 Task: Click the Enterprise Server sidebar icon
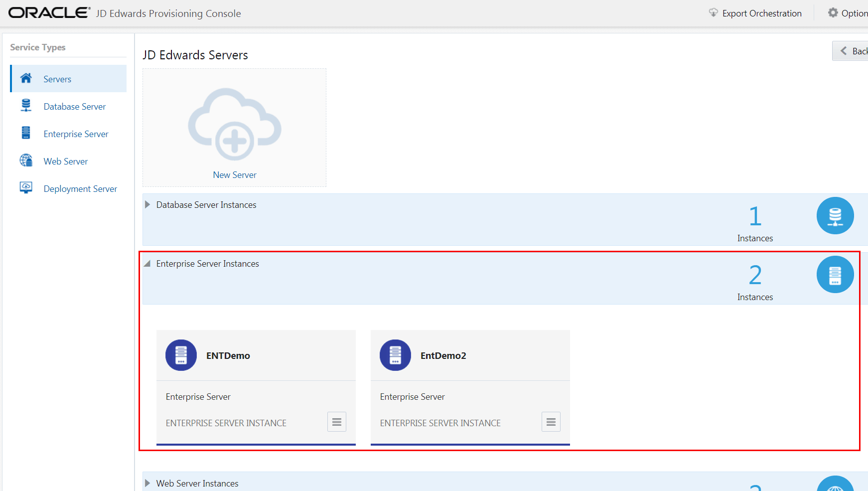pos(25,133)
